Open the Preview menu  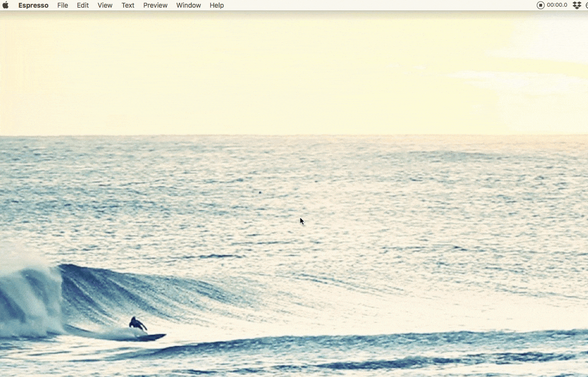pyautogui.click(x=155, y=5)
